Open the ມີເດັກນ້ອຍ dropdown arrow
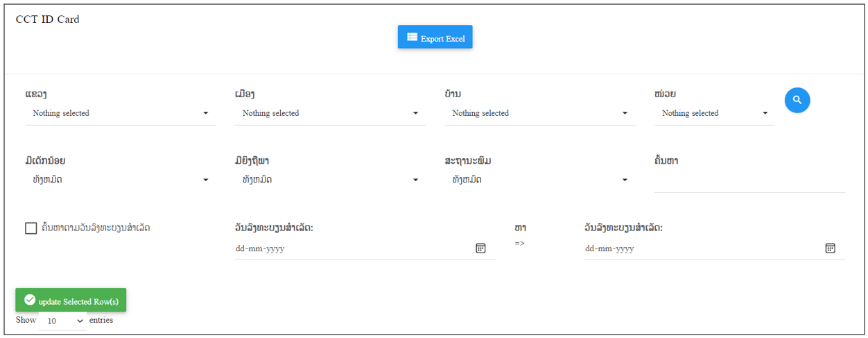This screenshot has height=338, width=868. pos(206,180)
